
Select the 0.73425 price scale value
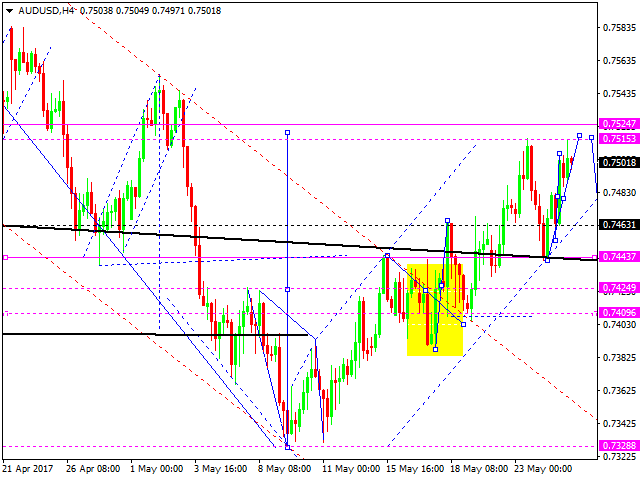[620, 424]
